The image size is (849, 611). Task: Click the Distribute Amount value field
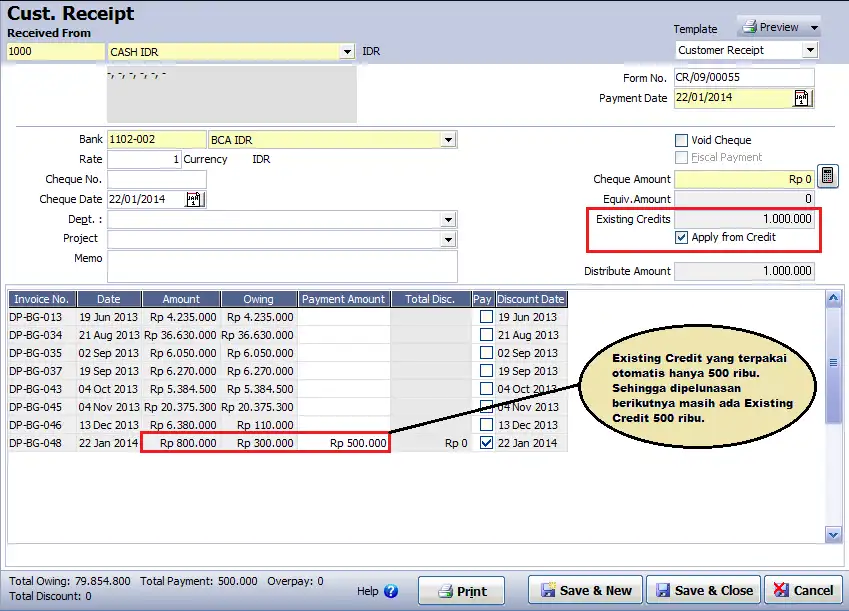click(x=744, y=271)
